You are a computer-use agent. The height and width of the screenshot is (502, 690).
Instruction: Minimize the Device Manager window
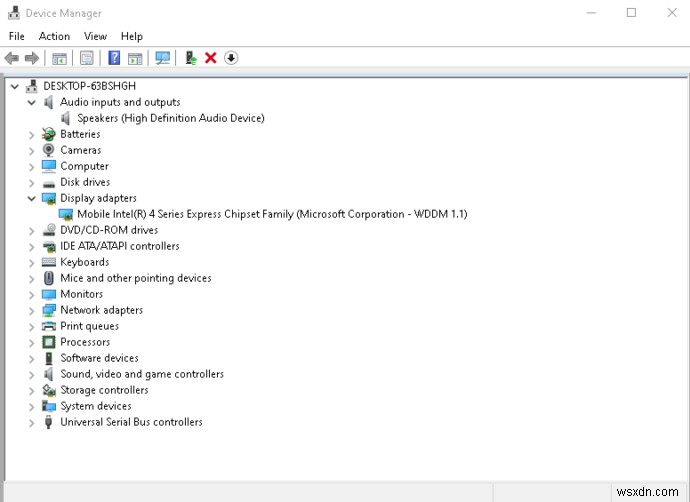[591, 13]
